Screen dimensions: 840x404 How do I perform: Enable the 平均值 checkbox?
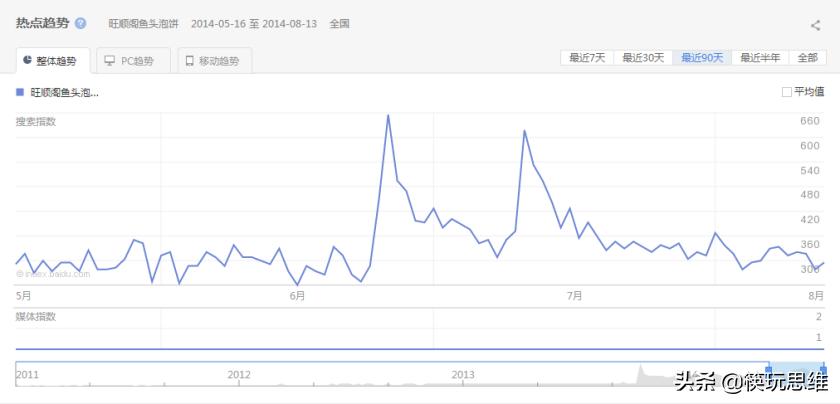point(786,92)
